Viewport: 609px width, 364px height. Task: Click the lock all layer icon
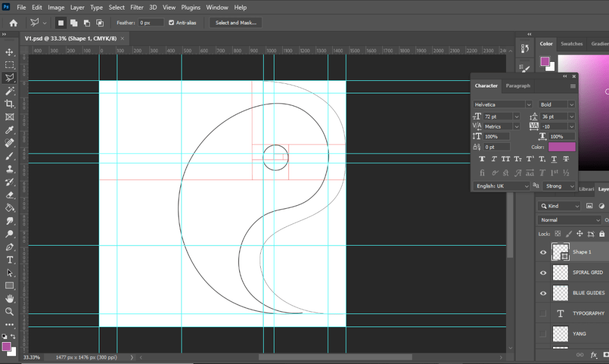602,234
